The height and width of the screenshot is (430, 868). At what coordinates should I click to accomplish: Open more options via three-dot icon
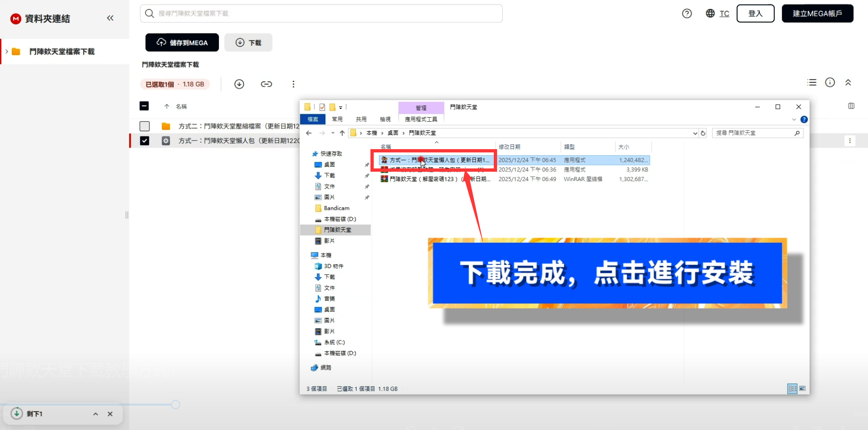[x=293, y=84]
